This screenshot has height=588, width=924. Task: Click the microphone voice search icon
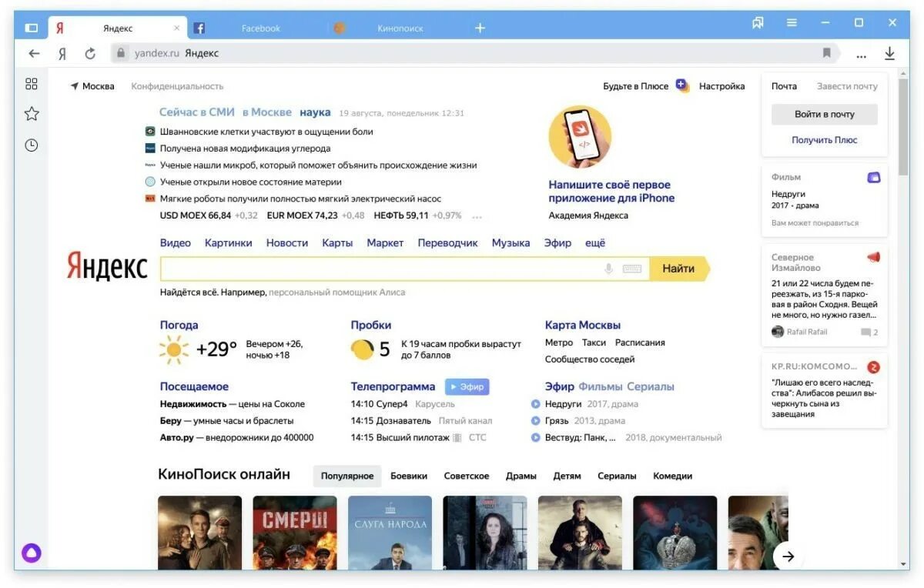[x=608, y=269]
